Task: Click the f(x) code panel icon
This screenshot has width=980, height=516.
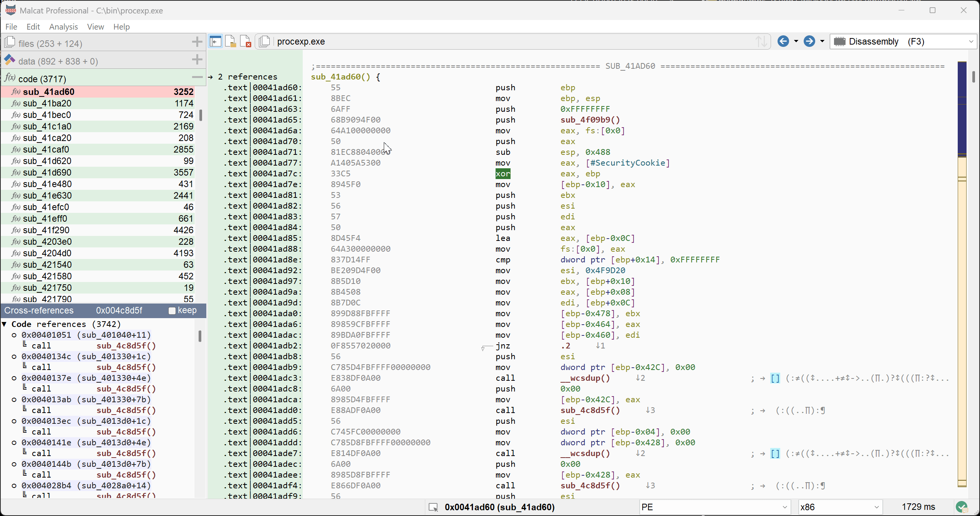Action: (x=10, y=78)
